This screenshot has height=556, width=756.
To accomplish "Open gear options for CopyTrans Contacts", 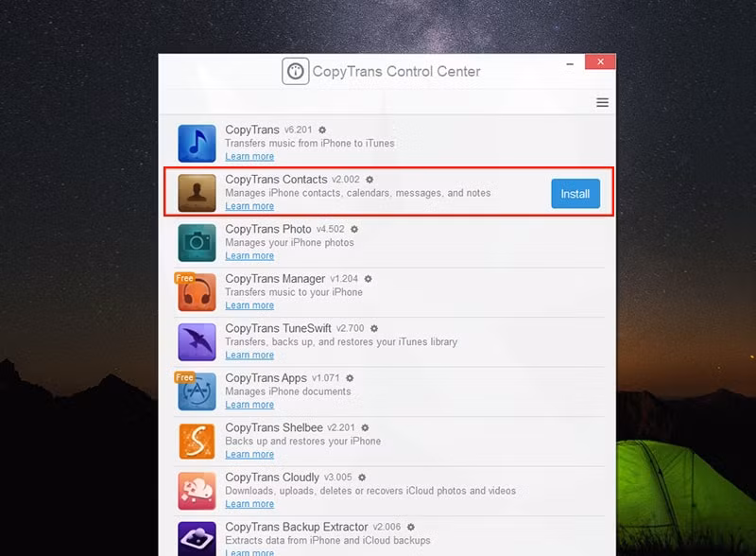I will [x=369, y=180].
